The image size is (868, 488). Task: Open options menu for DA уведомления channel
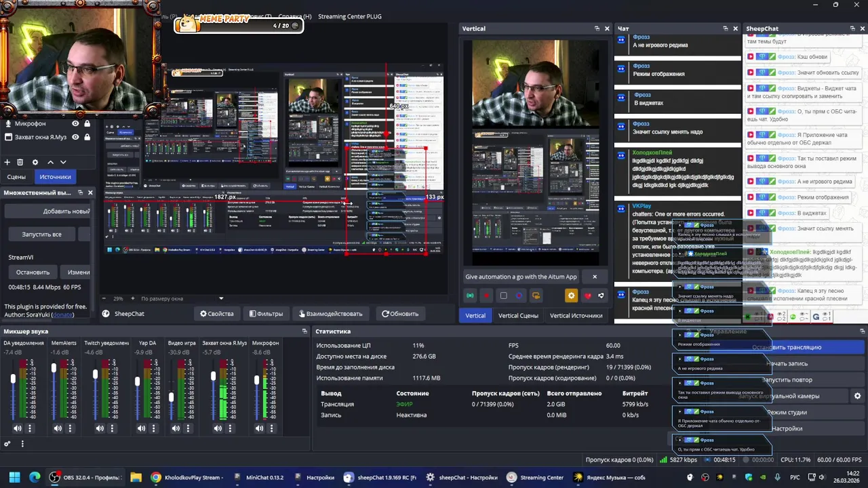(x=29, y=428)
